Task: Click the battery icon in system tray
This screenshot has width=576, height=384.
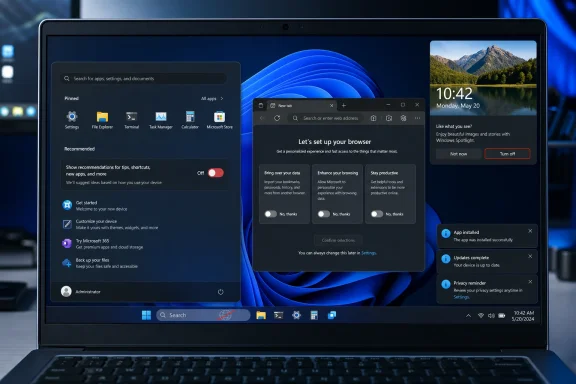Action: coord(502,316)
